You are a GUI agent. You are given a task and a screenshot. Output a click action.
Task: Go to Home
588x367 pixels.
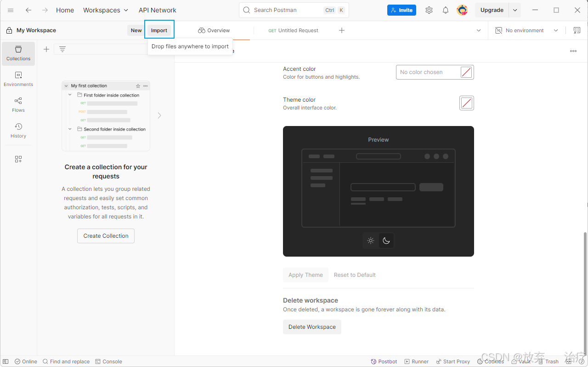[x=65, y=10]
